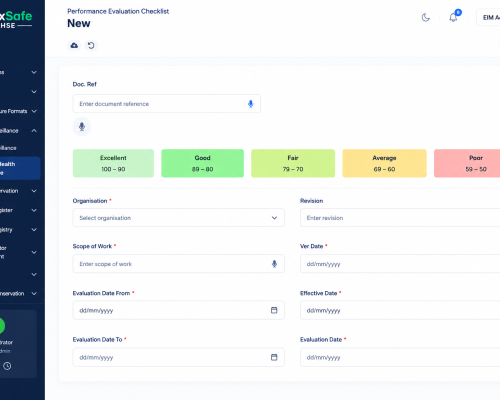Click the cloud upload save icon
Screen dimensions: 500x400
(74, 45)
